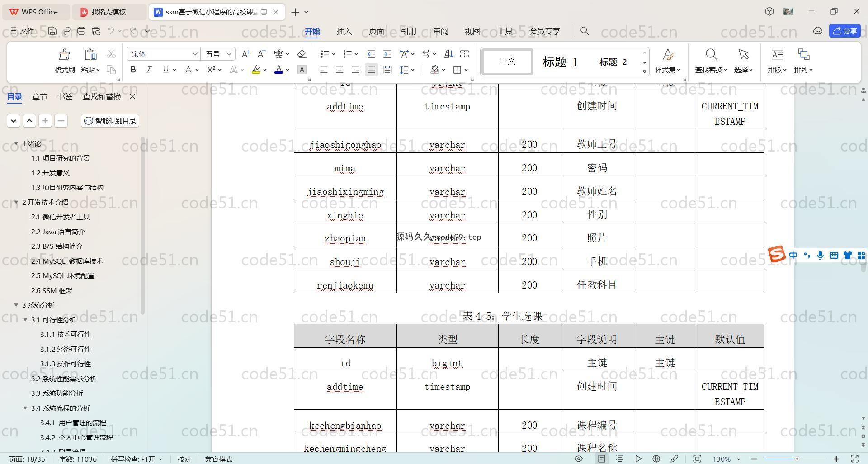Open the font size dropdown
The width and height of the screenshot is (868, 464).
(229, 54)
